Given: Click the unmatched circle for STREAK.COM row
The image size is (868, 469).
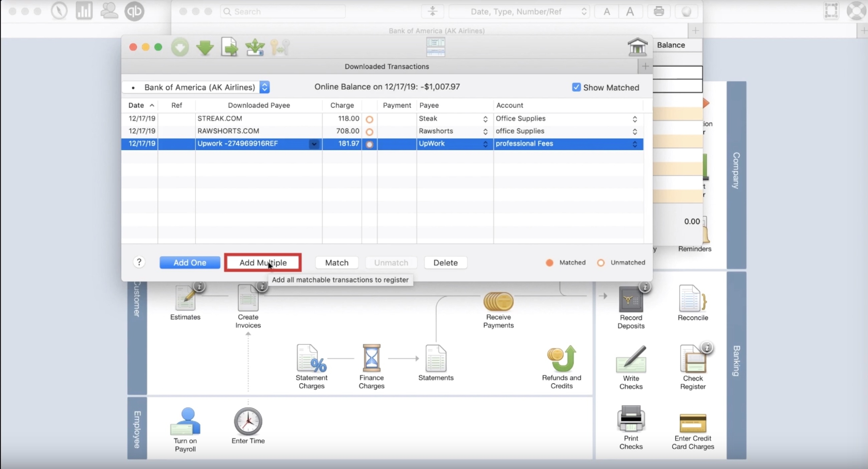Looking at the screenshot, I should click(370, 119).
